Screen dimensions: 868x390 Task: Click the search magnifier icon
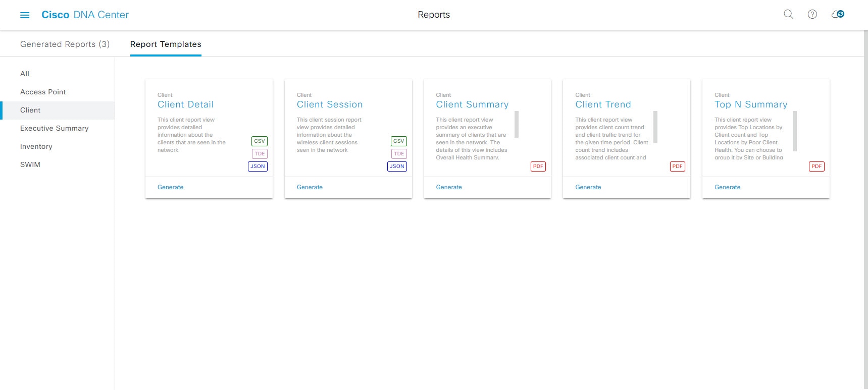[x=788, y=15]
